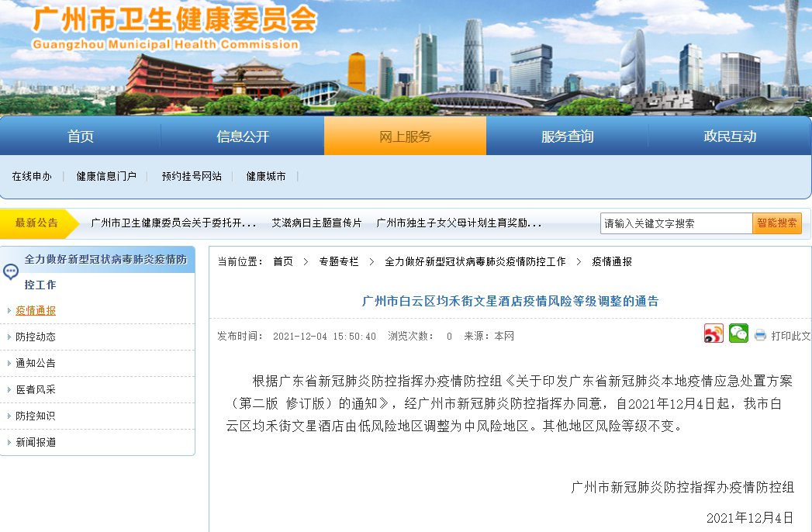Click the printer icon beside 打印此文

coord(760,336)
